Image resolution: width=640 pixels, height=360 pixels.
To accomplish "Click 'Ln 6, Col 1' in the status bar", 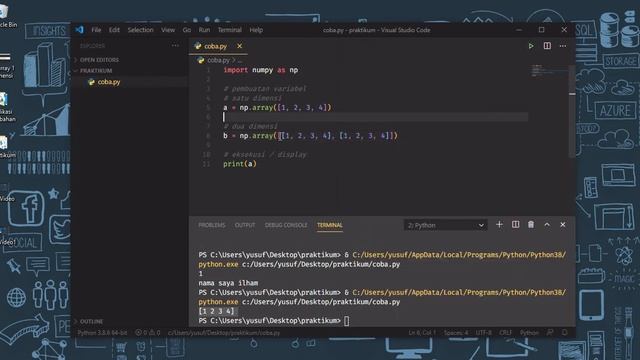I will point(422,333).
